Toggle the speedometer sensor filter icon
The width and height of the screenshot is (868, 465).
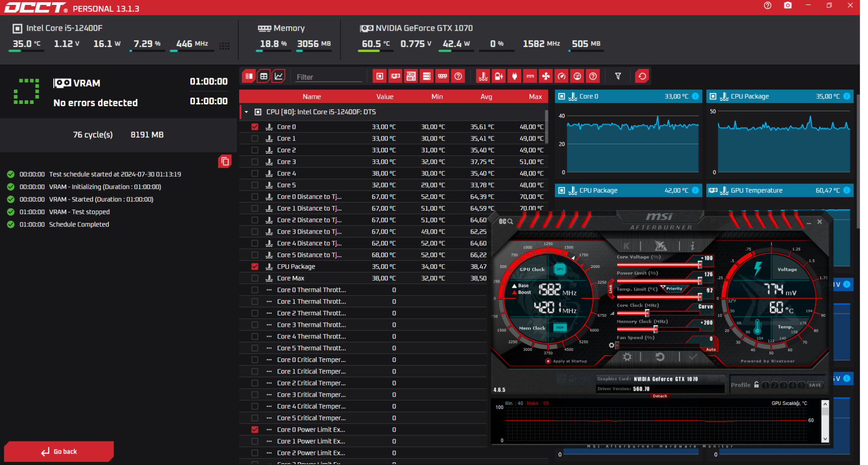pyautogui.click(x=561, y=76)
